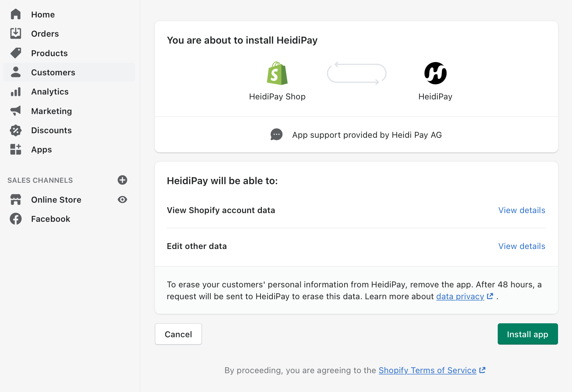Select Customers in the navigation menu
The height and width of the screenshot is (392, 572).
pyautogui.click(x=53, y=72)
